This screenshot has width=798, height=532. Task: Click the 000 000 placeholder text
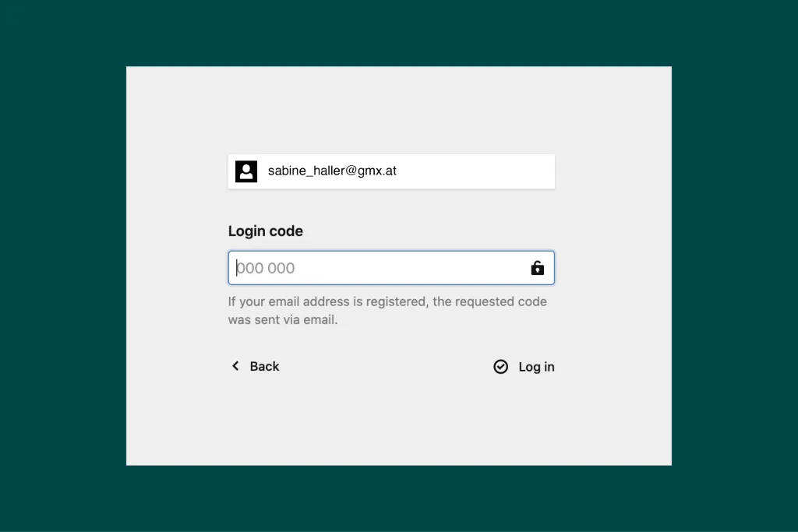click(x=266, y=268)
